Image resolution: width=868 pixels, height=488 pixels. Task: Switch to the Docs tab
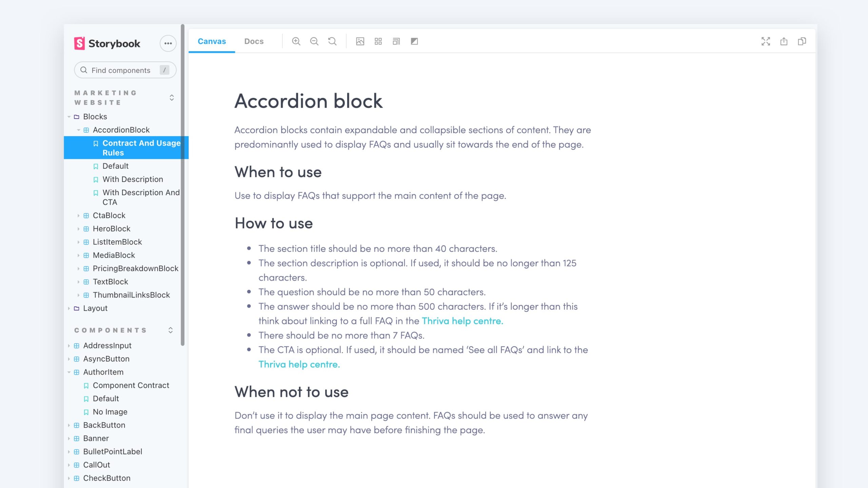click(x=253, y=41)
